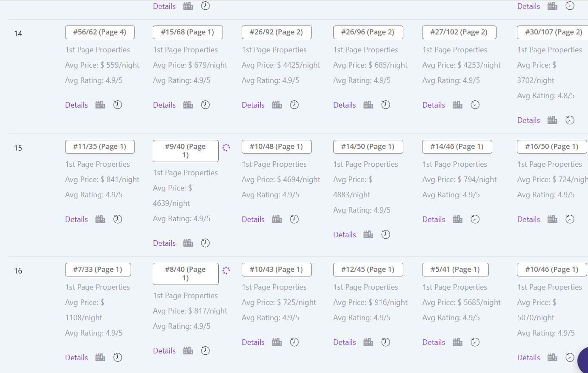Open building icon under #11/35 (Page 1)
The width and height of the screenshot is (588, 373).
(x=100, y=219)
